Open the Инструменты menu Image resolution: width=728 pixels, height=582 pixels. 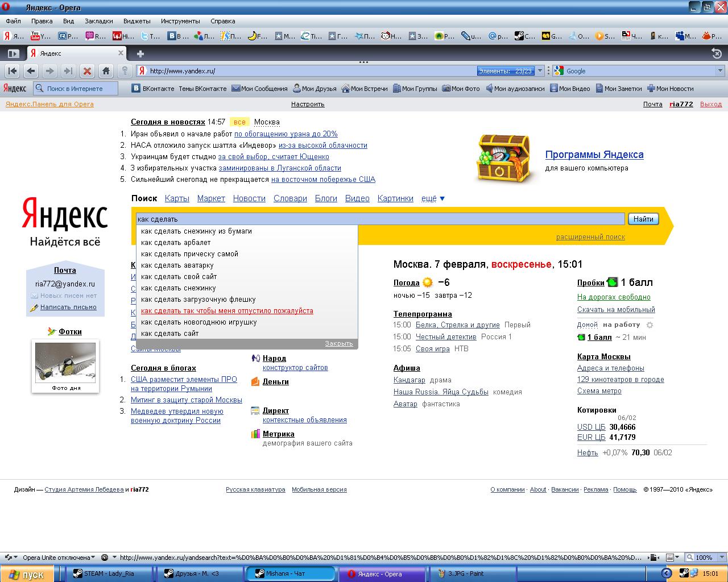tap(180, 21)
